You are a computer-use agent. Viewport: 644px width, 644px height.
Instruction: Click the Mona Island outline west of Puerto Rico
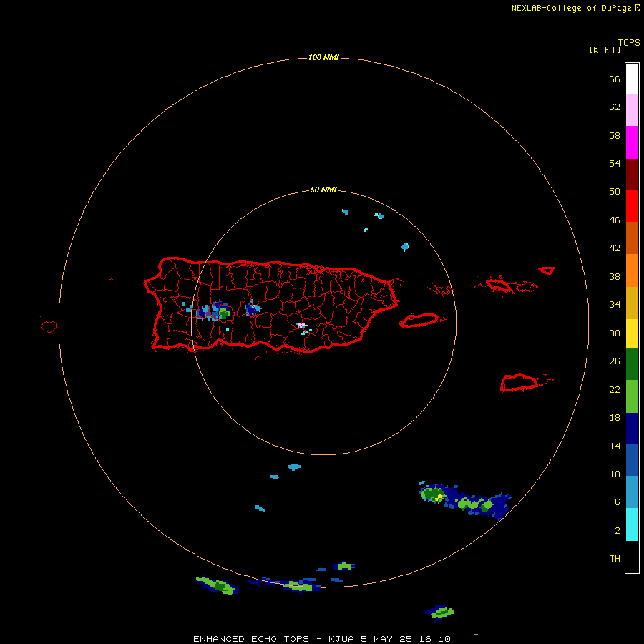point(49,326)
